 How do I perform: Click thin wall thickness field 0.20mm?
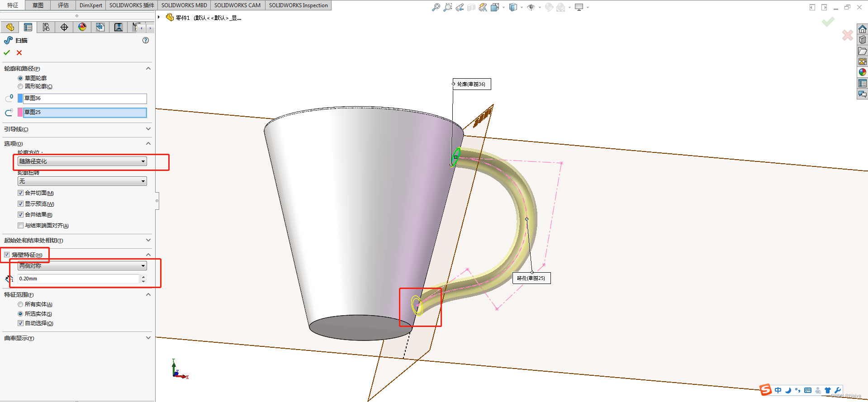coord(79,279)
